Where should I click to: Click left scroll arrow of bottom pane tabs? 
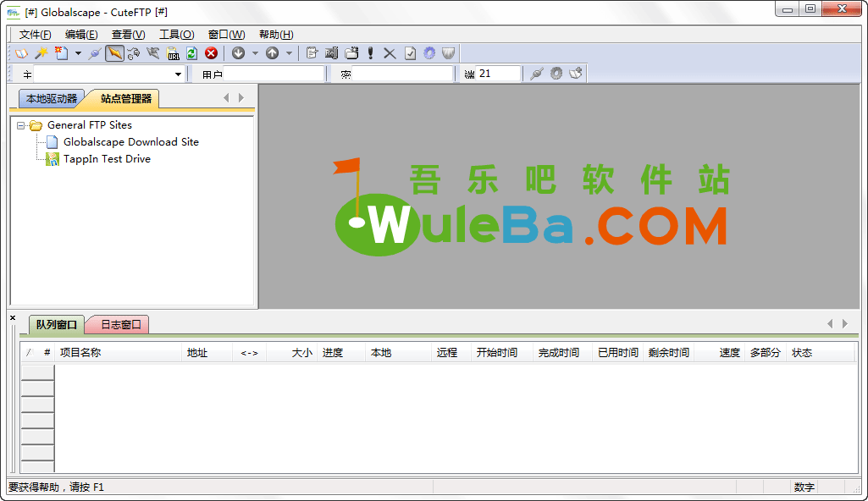830,323
